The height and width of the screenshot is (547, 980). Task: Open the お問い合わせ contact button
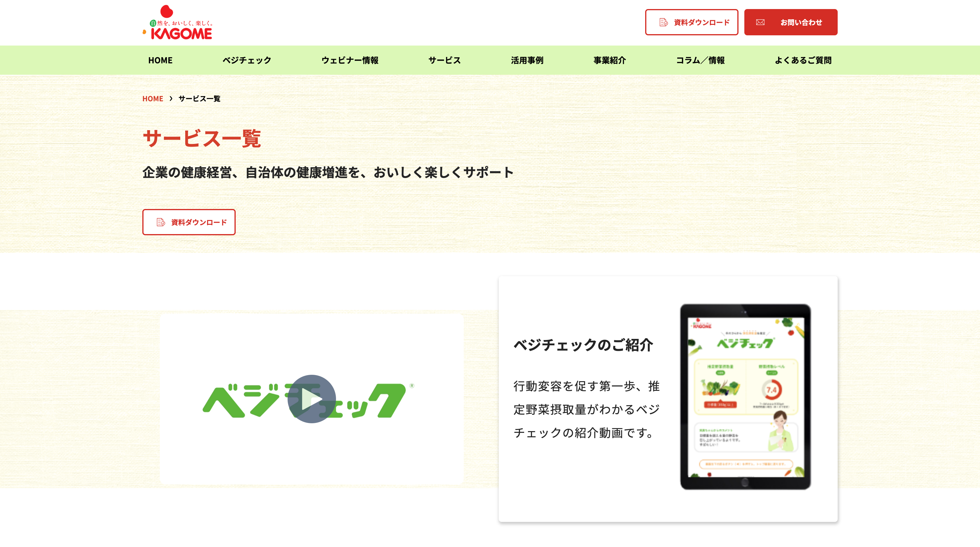[791, 22]
